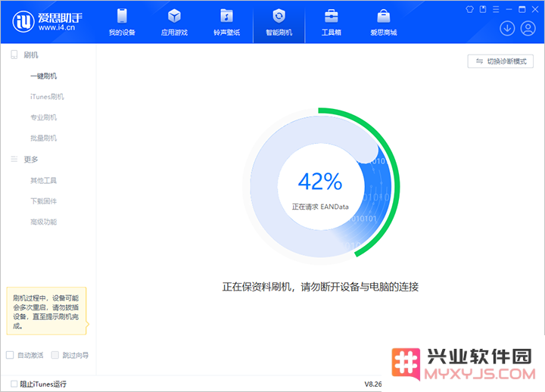
Task: Maximize the i4 assistant window
Action: click(522, 9)
